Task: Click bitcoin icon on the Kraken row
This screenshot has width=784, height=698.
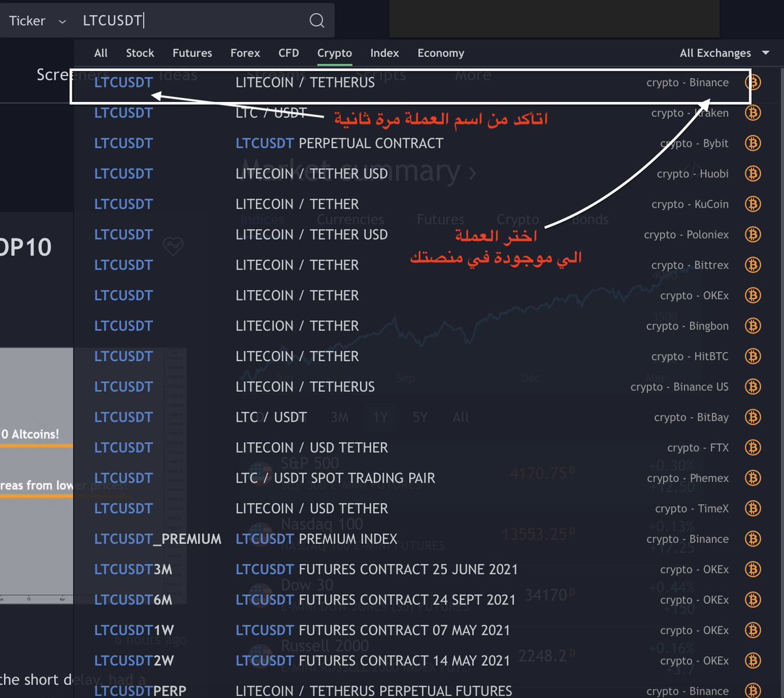Action: point(753,113)
